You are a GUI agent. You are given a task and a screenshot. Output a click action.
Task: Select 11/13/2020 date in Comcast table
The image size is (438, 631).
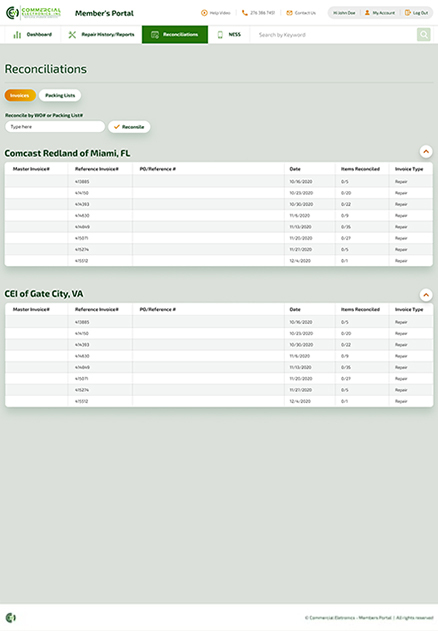coord(300,227)
